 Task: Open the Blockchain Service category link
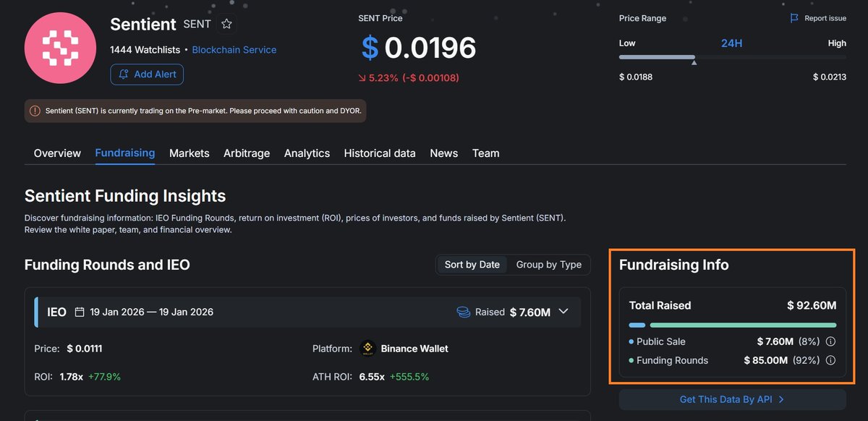pyautogui.click(x=234, y=50)
